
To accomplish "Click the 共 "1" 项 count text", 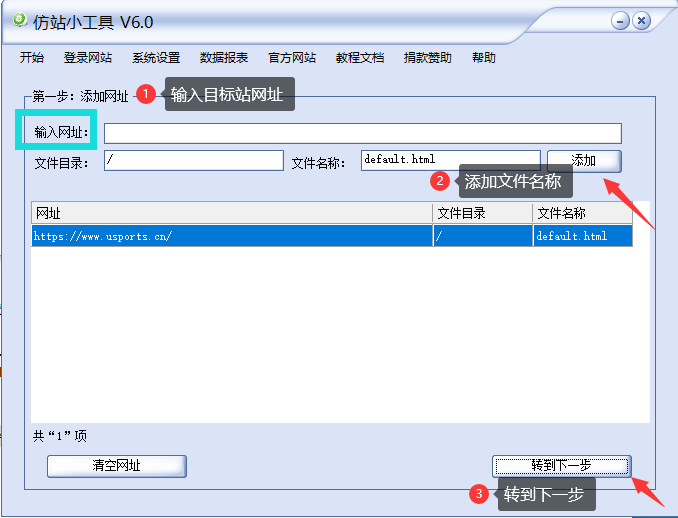I will [60, 436].
